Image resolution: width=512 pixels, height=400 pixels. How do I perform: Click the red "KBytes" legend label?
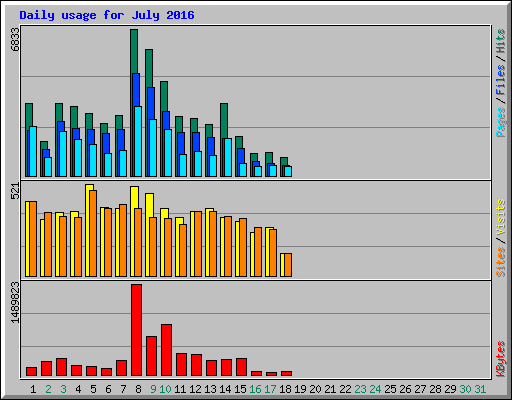500,359
